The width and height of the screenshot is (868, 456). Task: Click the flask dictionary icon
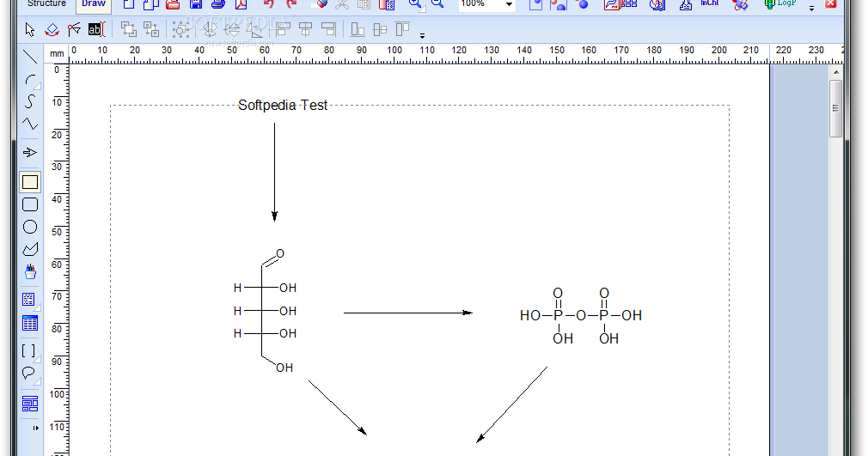pos(686,4)
